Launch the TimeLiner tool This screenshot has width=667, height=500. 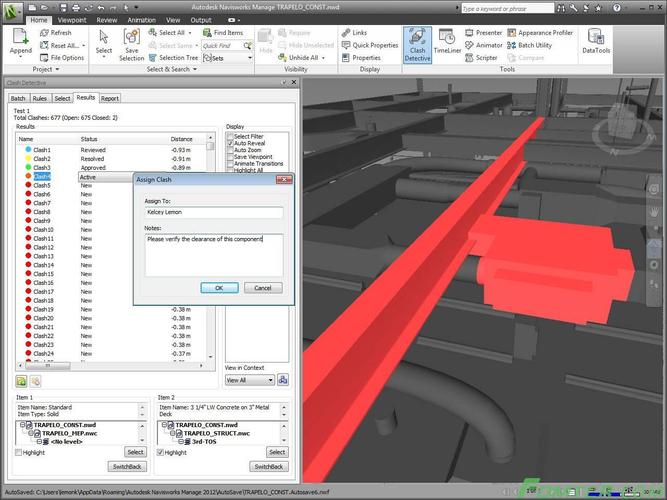(447, 47)
